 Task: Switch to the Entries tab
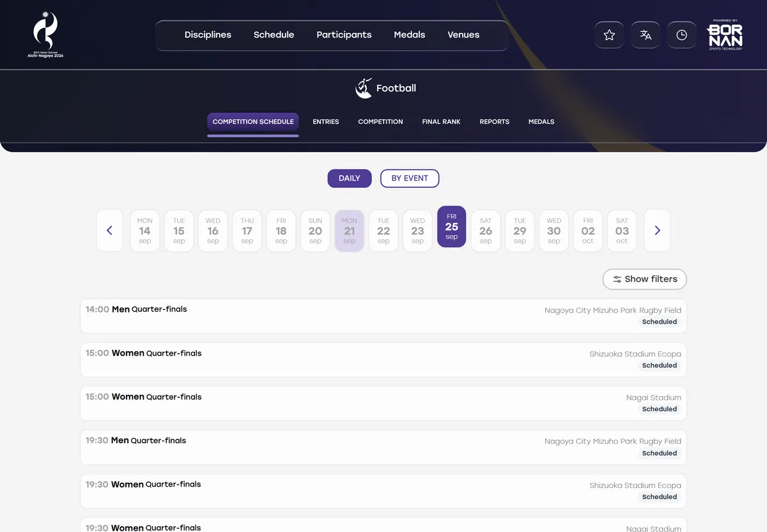click(x=326, y=121)
